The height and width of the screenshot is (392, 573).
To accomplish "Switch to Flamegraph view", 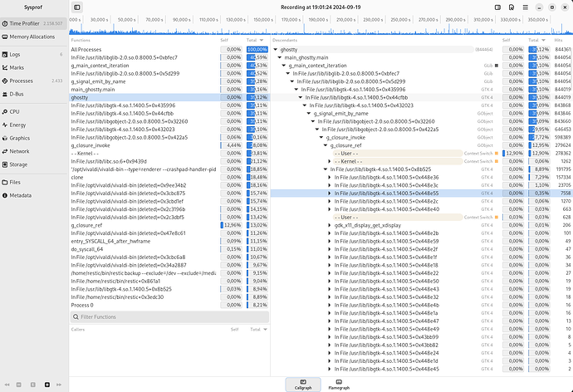I will click(339, 385).
